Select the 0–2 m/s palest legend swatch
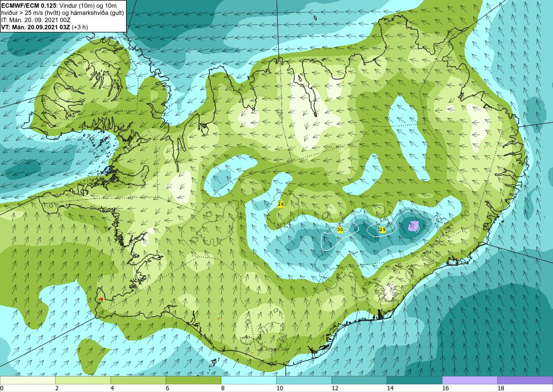Viewport: 553px width, 392px height. click(28, 380)
